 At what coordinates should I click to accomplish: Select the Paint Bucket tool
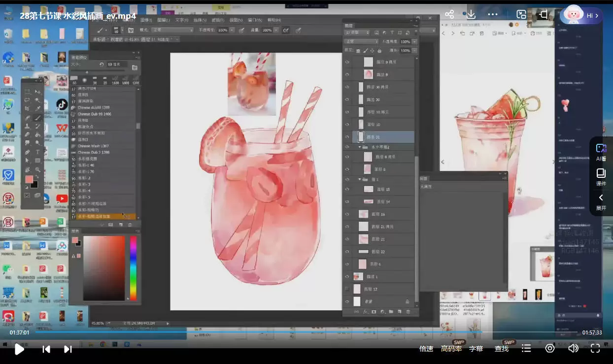(x=38, y=135)
